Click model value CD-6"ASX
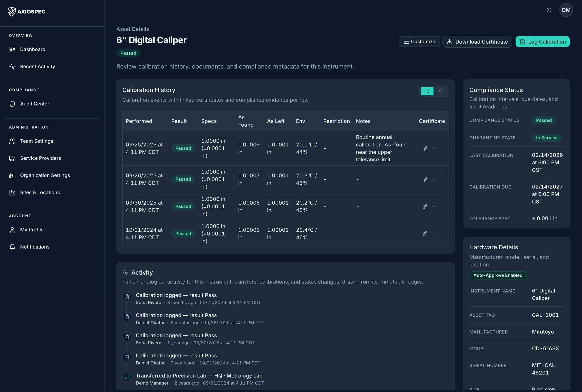582x392 pixels. point(545,348)
